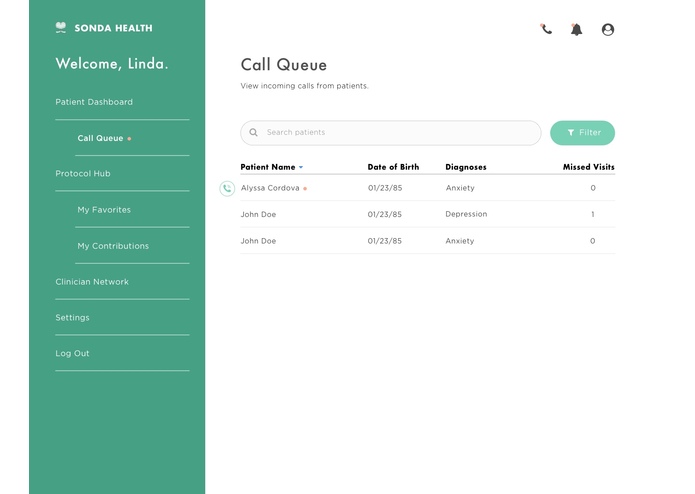This screenshot has width=695, height=494.
Task: Select patient Alyssa Cordova
Action: point(270,188)
